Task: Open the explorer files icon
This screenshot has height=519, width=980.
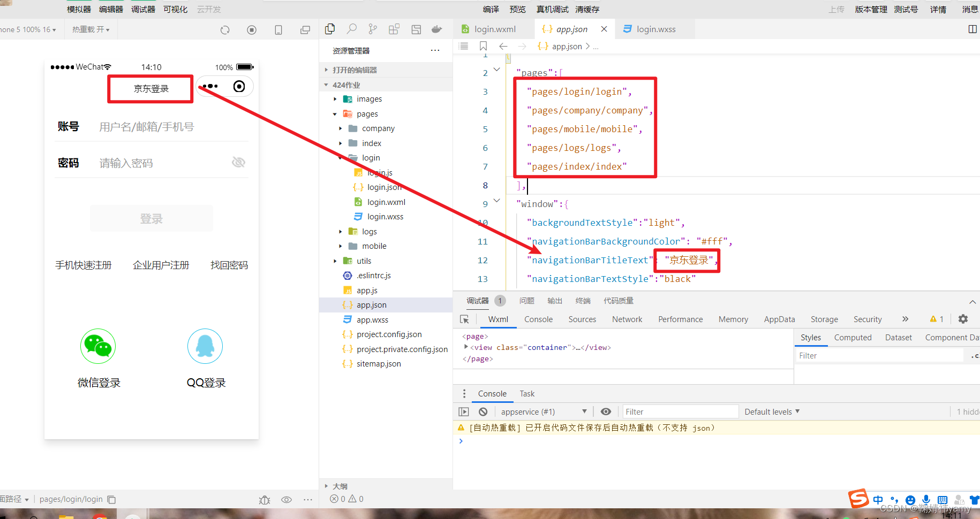Action: [330, 29]
